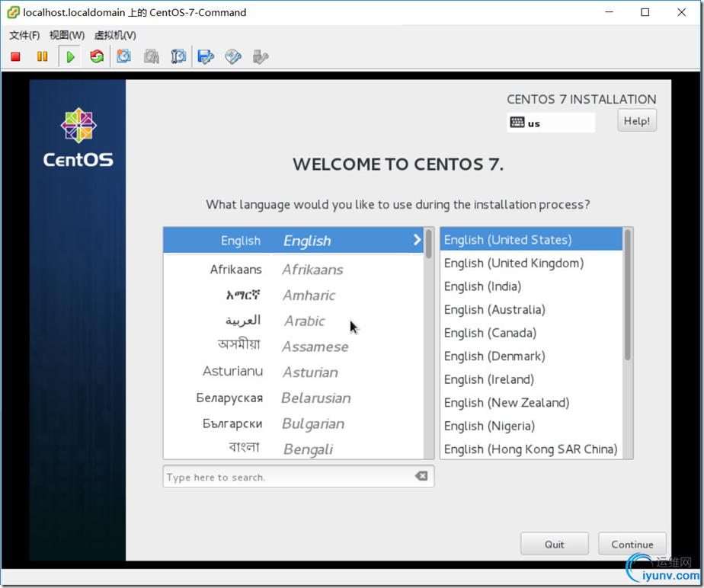This screenshot has height=588, width=704.
Task: Minimize the CentOS-7-Command console window
Action: pyautogui.click(x=609, y=12)
